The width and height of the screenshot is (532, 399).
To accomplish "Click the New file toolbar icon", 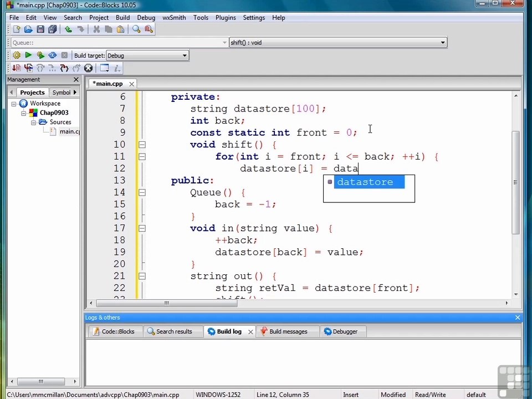I will [x=16, y=29].
